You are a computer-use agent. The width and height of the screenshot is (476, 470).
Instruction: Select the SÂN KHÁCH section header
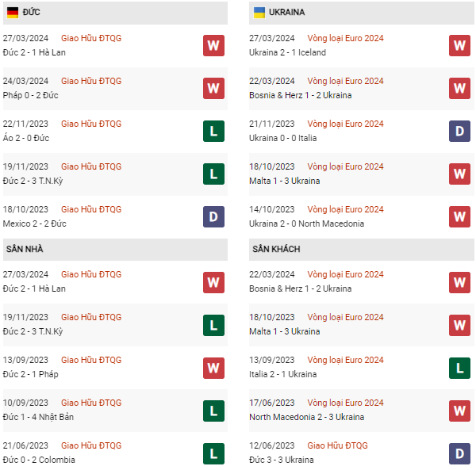click(276, 249)
